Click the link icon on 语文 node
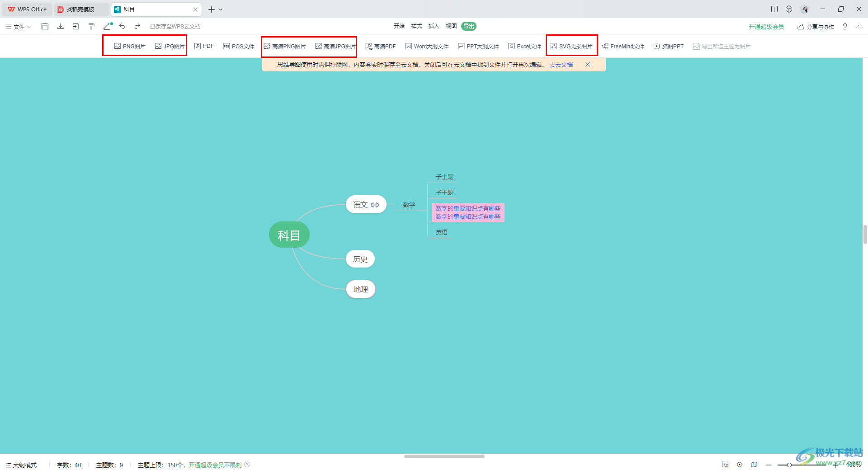The image size is (868, 470). [x=375, y=205]
